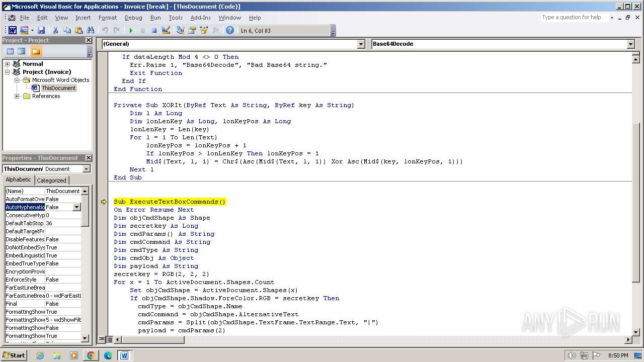Click Insert UserForm toolbar icon
Screen dimensions: 644x362
(24, 31)
